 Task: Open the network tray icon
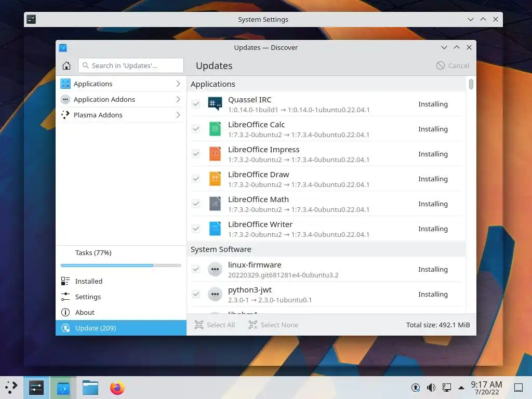click(x=446, y=388)
